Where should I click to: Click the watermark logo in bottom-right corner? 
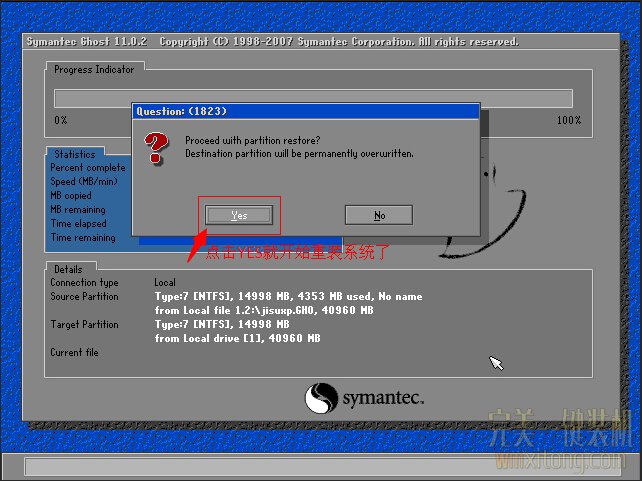coord(556,438)
